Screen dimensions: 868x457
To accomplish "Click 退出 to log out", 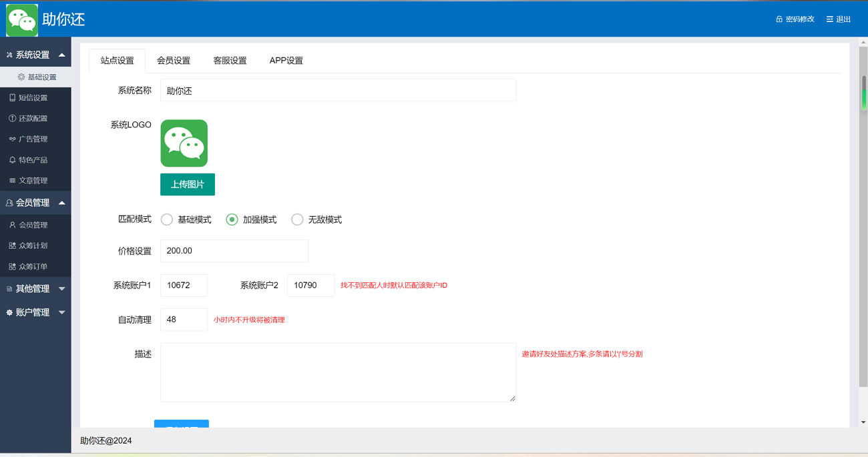I will point(838,19).
